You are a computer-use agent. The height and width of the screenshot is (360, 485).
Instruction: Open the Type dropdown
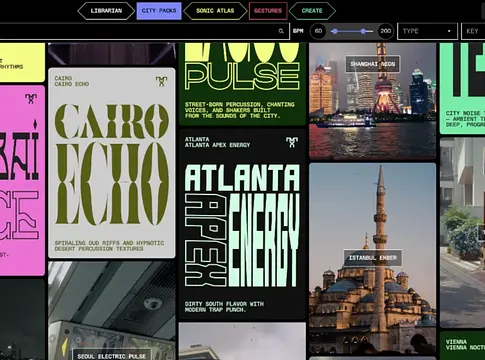[x=427, y=31]
